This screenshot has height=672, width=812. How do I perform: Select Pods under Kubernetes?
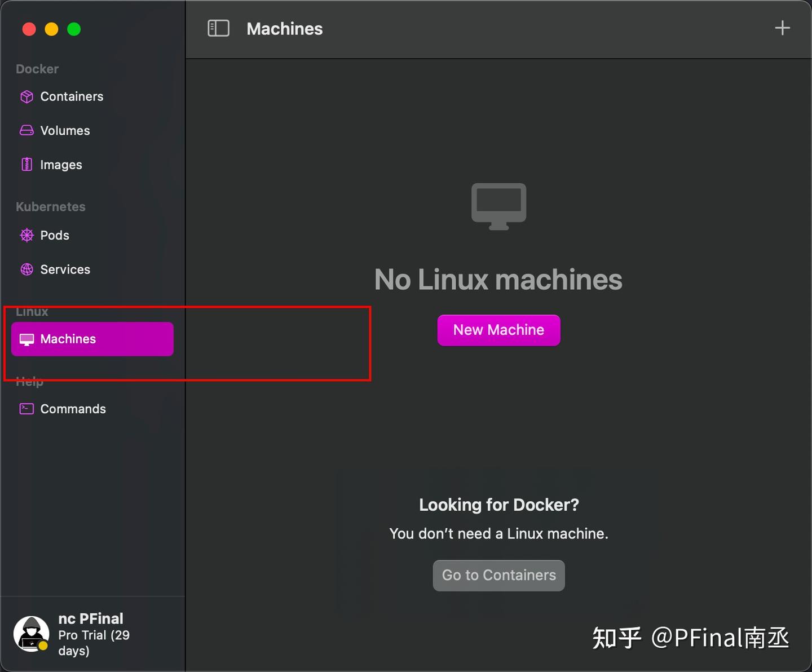54,235
